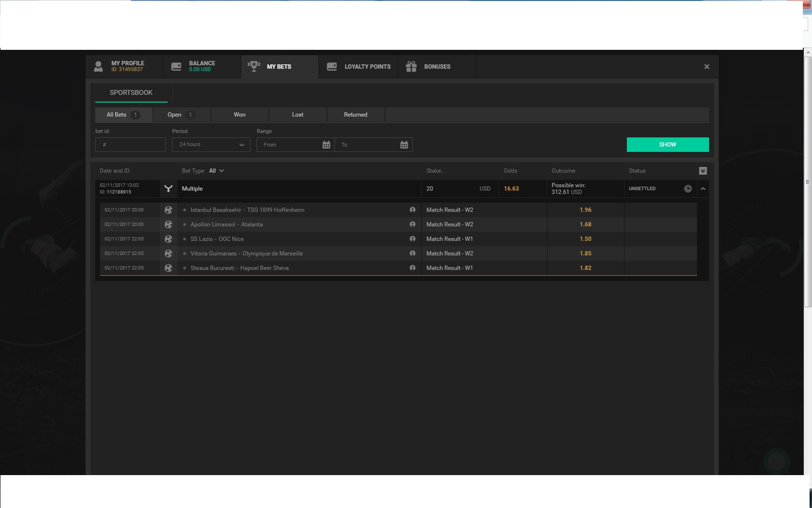Open the From date calendar icon
Image resolution: width=812 pixels, height=508 pixels.
326,145
